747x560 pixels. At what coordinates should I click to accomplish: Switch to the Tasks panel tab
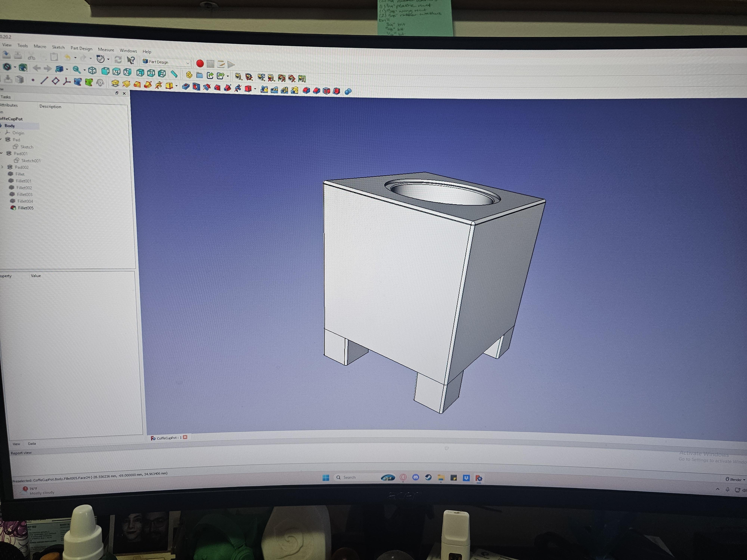pyautogui.click(x=6, y=97)
